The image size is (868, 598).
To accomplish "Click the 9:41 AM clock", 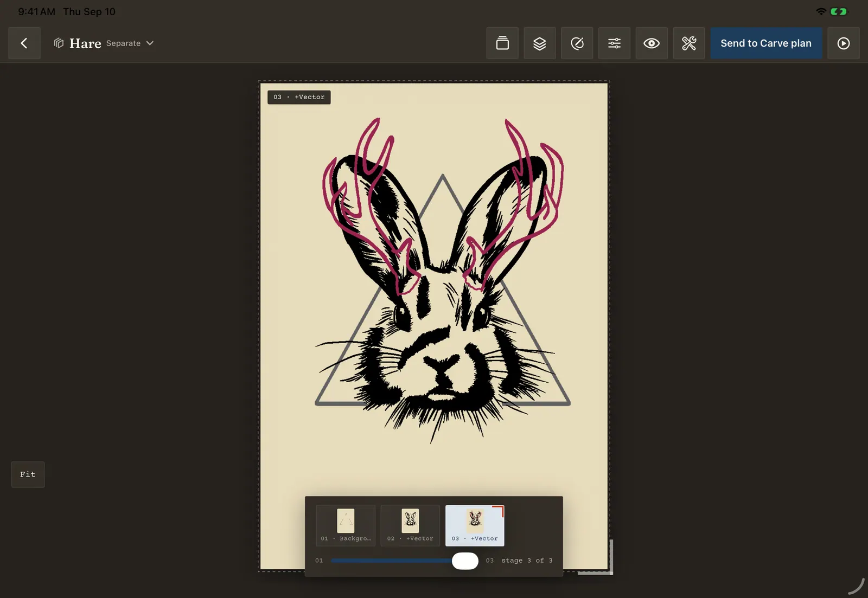I will tap(36, 11).
